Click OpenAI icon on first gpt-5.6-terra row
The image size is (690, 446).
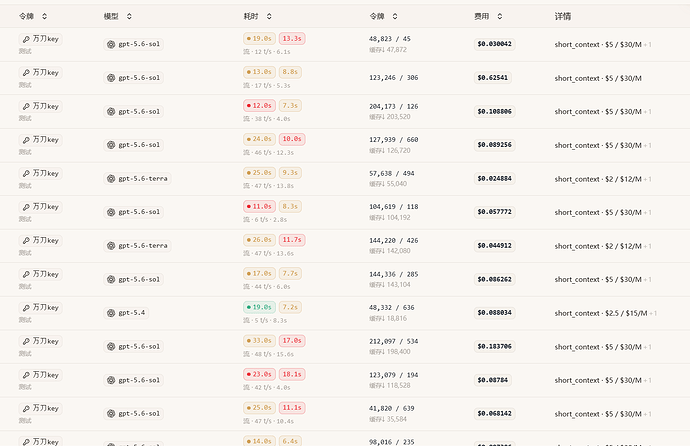pos(111,179)
